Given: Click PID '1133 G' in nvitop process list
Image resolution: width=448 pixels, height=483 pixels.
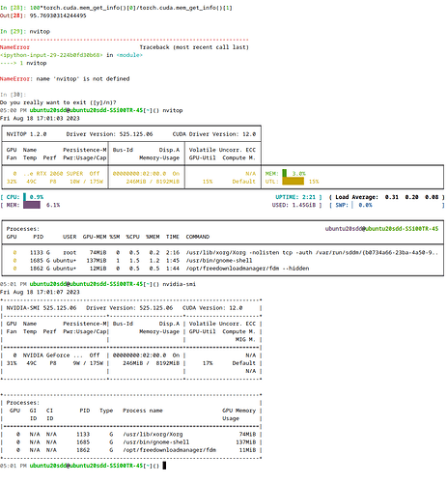Looking at the screenshot, I should (40, 252).
